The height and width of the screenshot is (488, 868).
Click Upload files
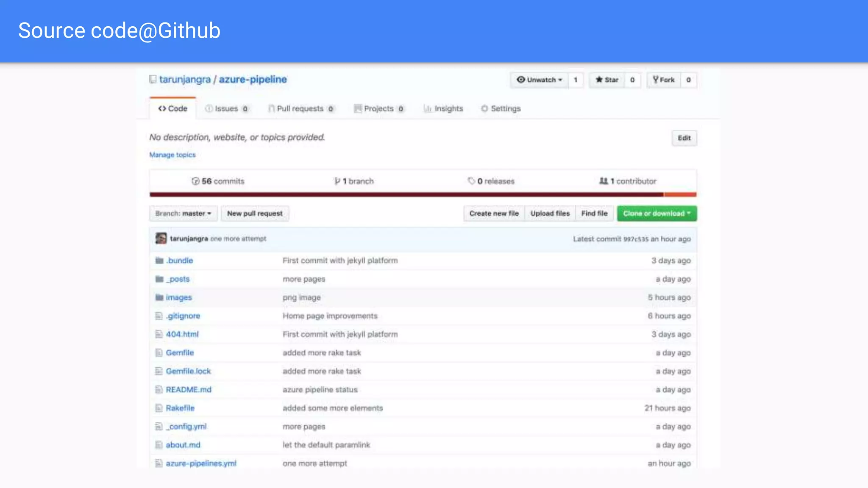(x=550, y=213)
